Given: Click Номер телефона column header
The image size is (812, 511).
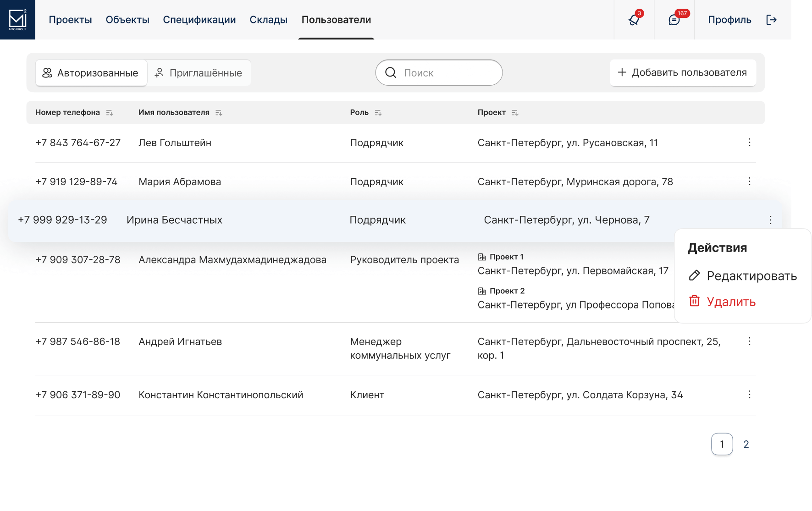Looking at the screenshot, I should [x=67, y=113].
